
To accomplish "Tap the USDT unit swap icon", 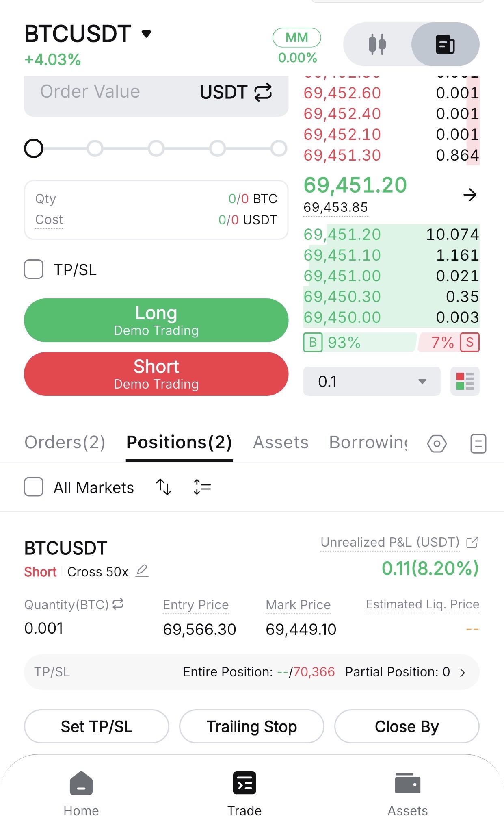I will [x=263, y=92].
